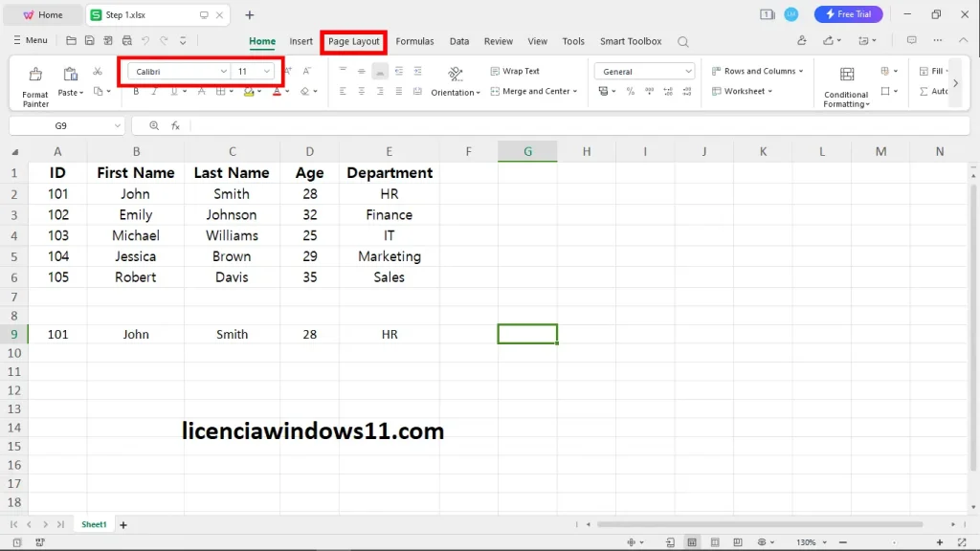980x551 pixels.
Task: Open the Menu hamburger button
Action: point(30,40)
